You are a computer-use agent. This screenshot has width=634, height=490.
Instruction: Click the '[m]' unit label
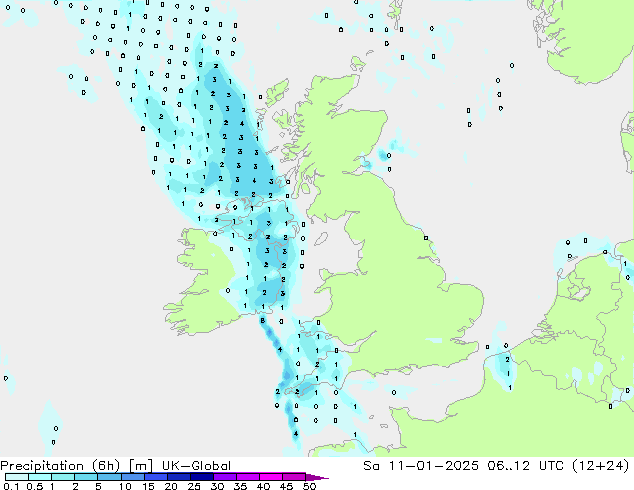140,466
